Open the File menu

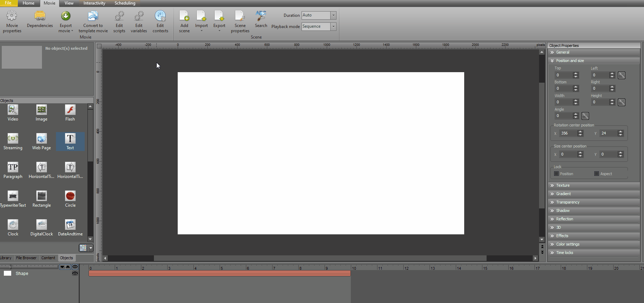click(8, 3)
